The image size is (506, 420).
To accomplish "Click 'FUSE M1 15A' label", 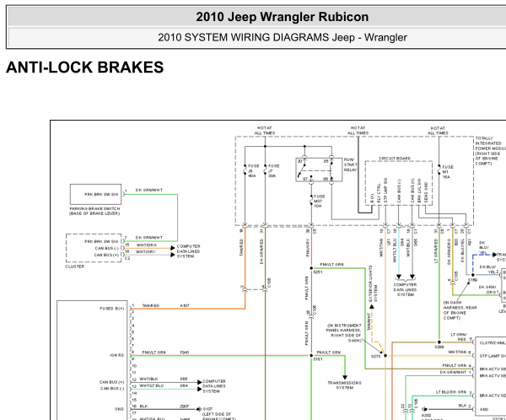I will coord(448,172).
